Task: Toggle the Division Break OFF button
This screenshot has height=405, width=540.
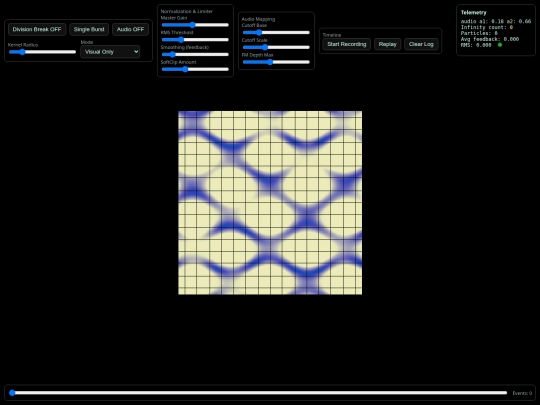Action: [37, 30]
